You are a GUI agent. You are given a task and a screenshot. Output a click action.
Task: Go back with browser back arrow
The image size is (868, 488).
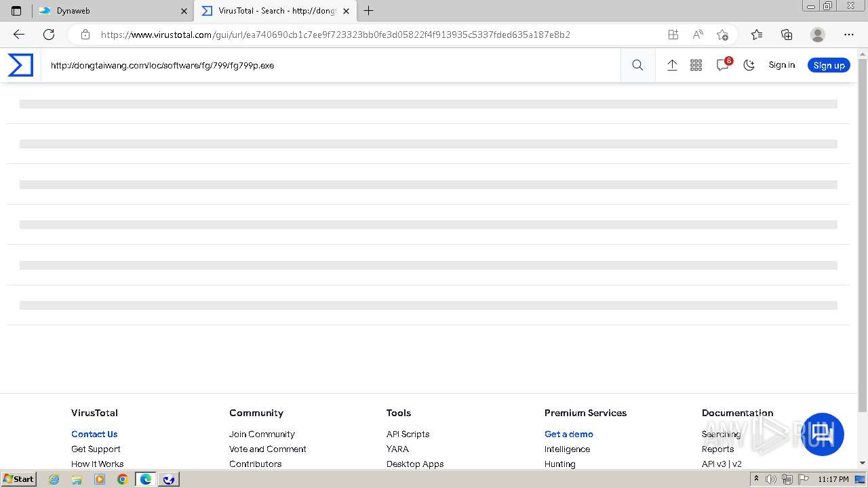pos(19,35)
